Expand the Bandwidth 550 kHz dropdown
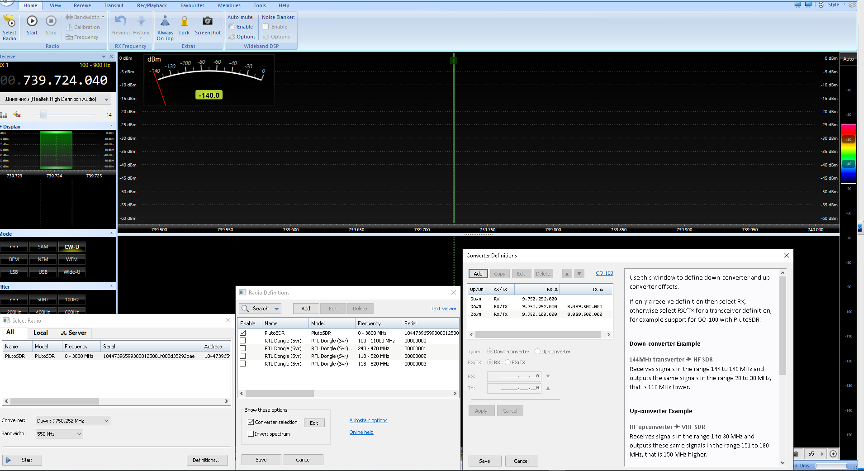 pos(59,434)
